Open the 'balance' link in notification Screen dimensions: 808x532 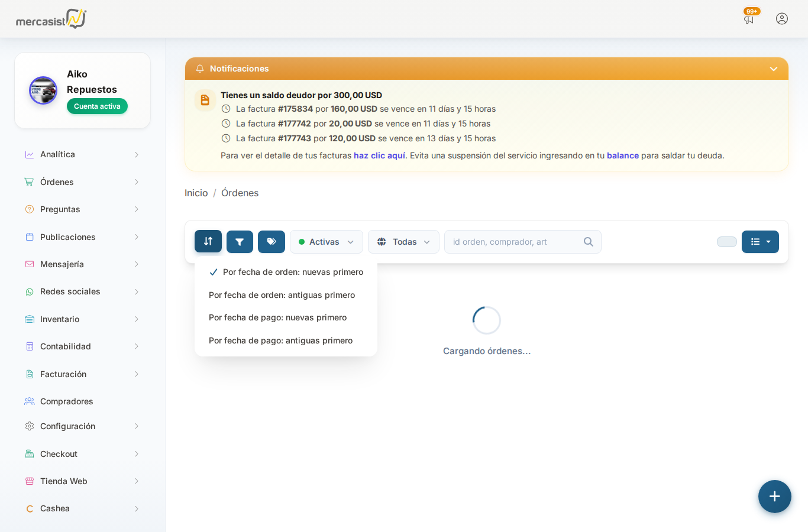pyautogui.click(x=622, y=155)
